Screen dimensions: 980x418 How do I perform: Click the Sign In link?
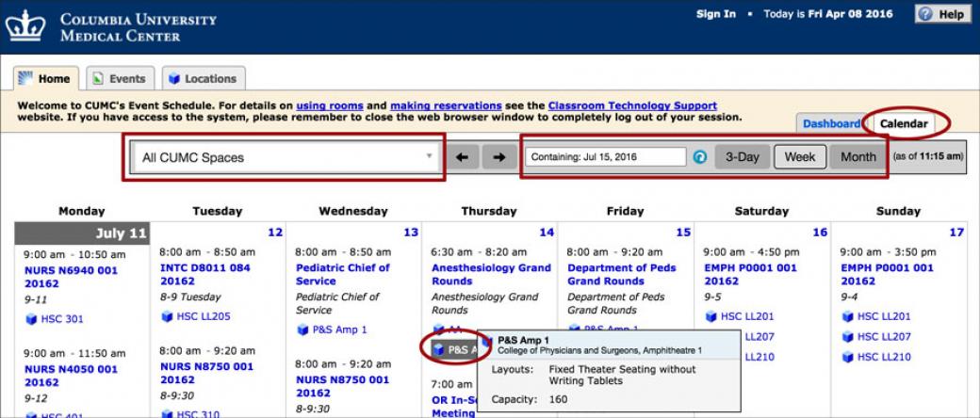[x=715, y=14]
